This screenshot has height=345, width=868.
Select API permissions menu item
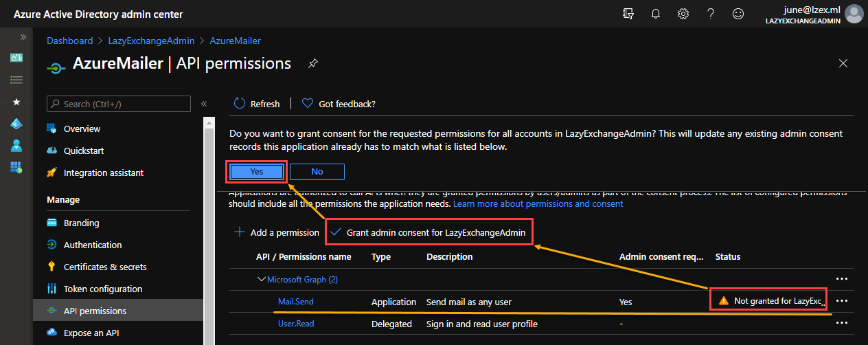pyautogui.click(x=118, y=311)
